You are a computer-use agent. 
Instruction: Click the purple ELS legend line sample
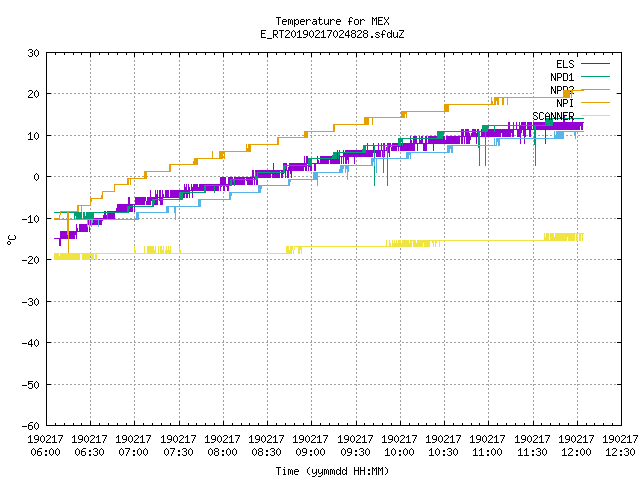coord(595,64)
